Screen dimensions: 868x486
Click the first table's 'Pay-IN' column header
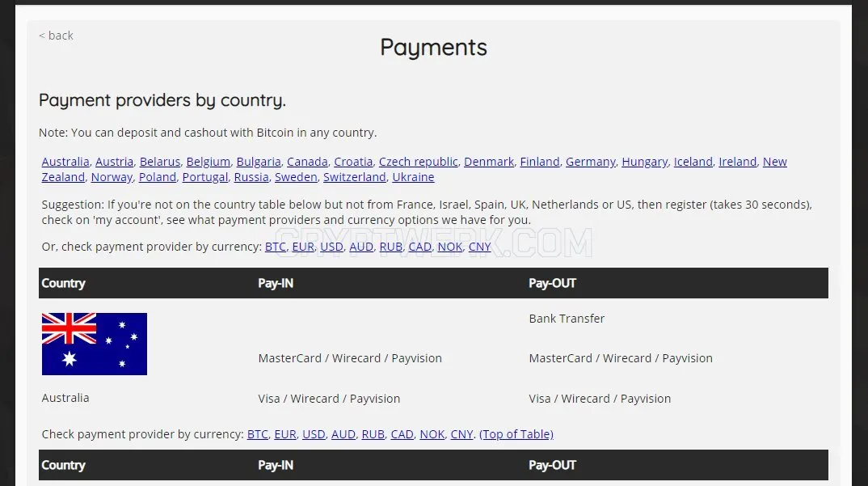click(276, 283)
